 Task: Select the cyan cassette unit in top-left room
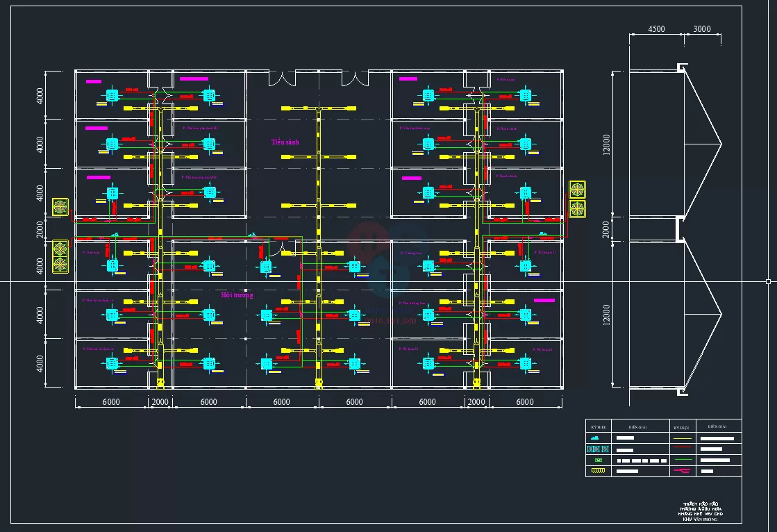click(112, 95)
